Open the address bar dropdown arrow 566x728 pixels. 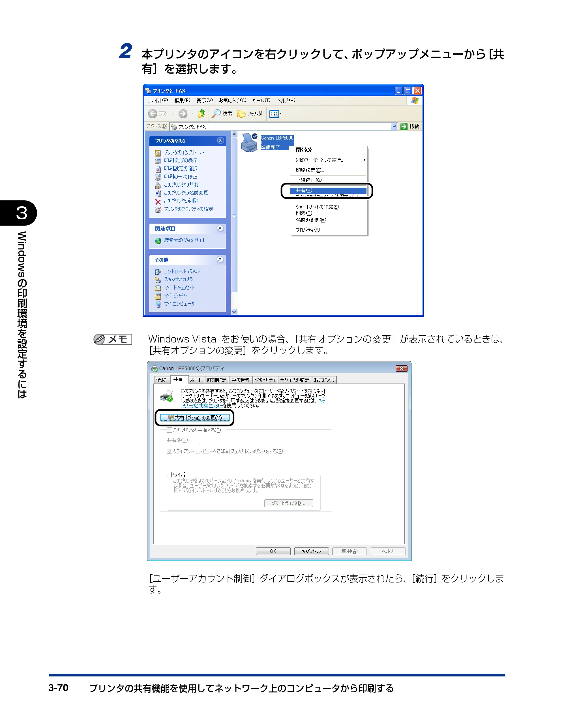click(x=394, y=126)
